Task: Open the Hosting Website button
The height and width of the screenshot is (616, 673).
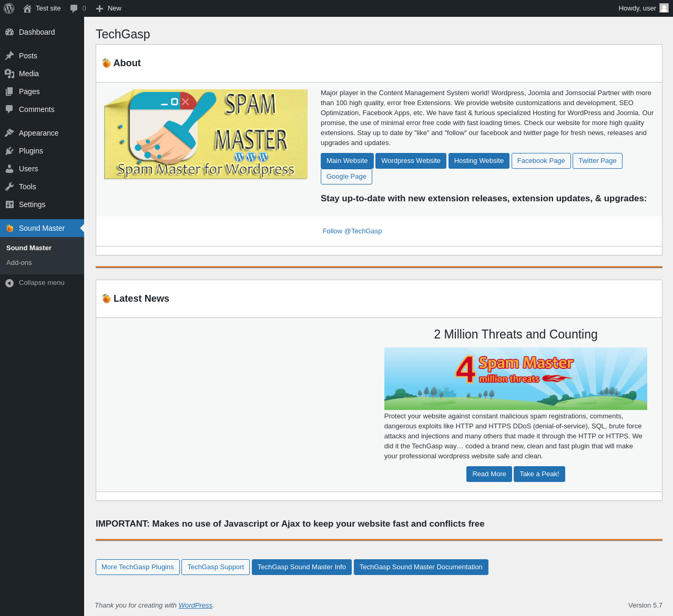Action: coord(479,161)
